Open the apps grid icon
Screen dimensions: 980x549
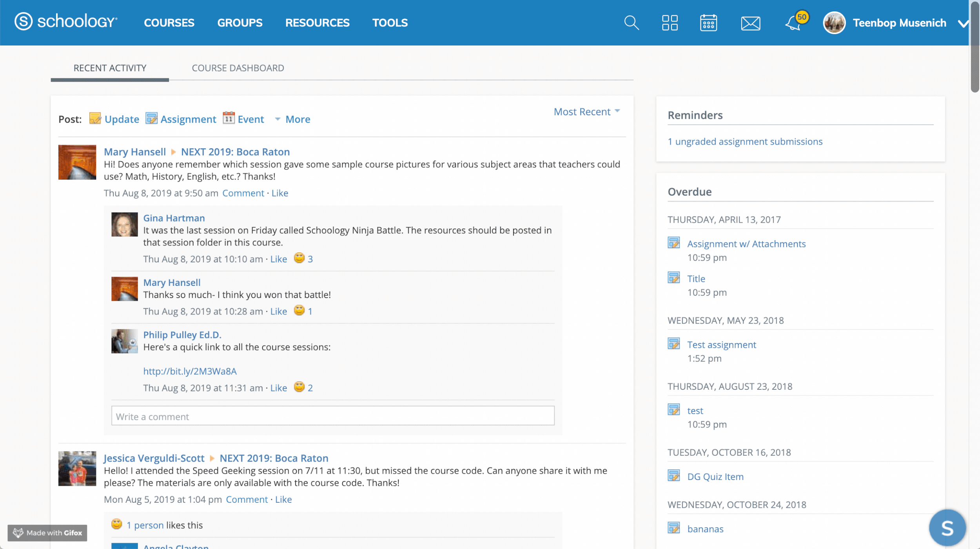coord(670,23)
